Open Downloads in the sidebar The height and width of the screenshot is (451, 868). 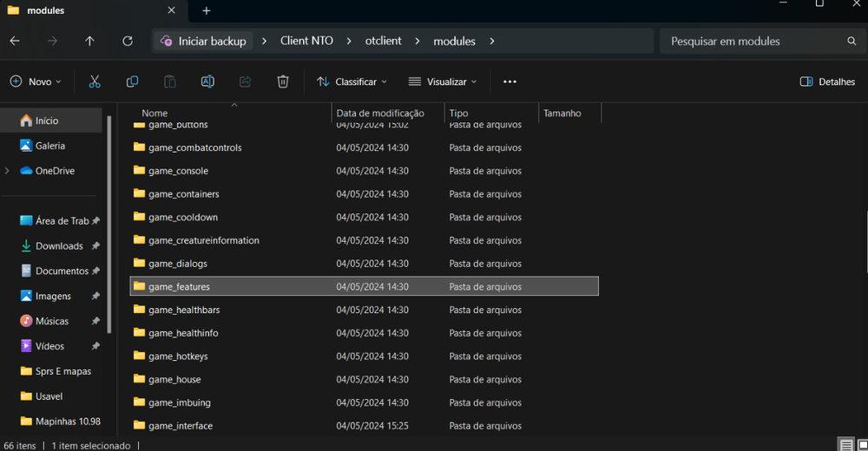coord(59,246)
